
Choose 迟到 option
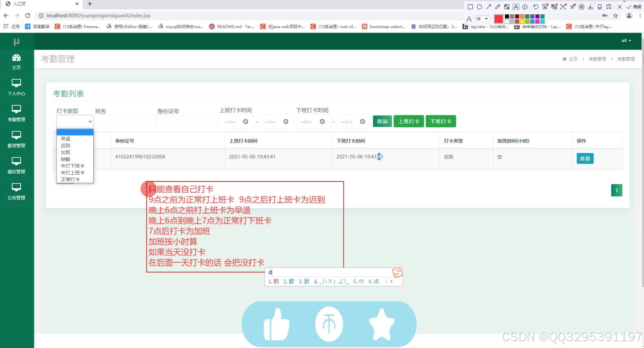75,146
